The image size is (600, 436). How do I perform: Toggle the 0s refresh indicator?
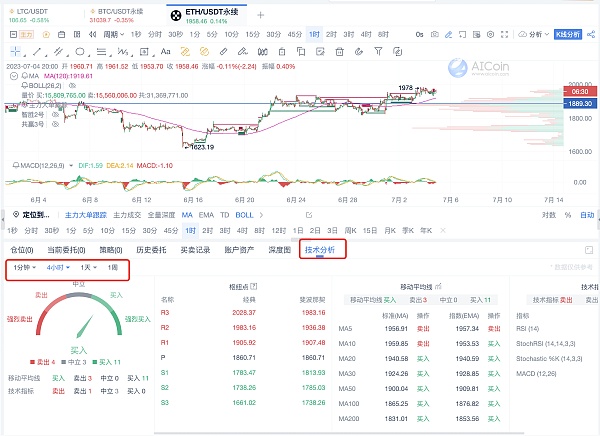[x=419, y=34]
